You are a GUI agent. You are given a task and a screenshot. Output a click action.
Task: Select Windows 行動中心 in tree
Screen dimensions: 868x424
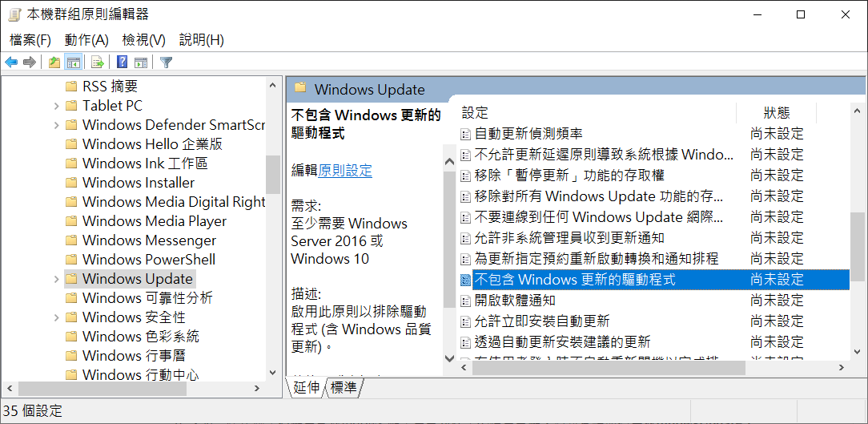coord(141,375)
